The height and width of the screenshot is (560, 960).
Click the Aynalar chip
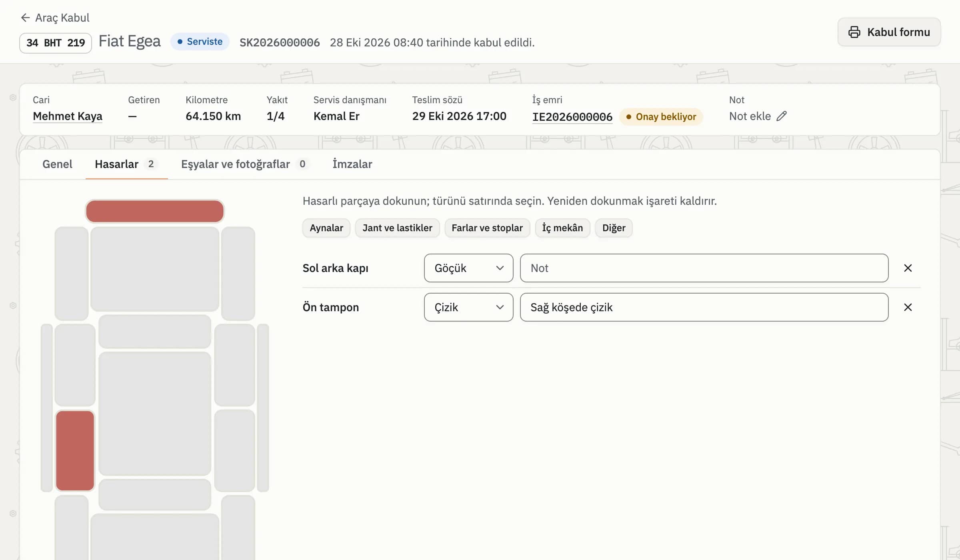[326, 228]
